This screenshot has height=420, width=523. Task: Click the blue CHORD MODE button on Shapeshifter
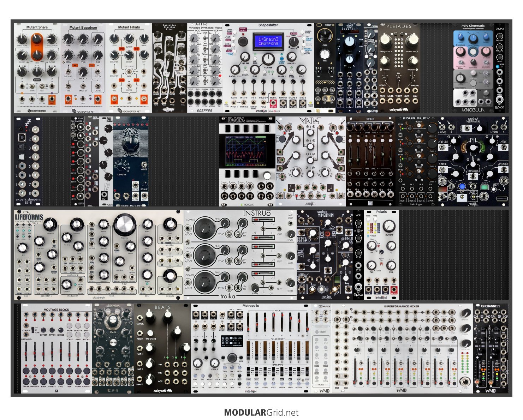(x=281, y=58)
